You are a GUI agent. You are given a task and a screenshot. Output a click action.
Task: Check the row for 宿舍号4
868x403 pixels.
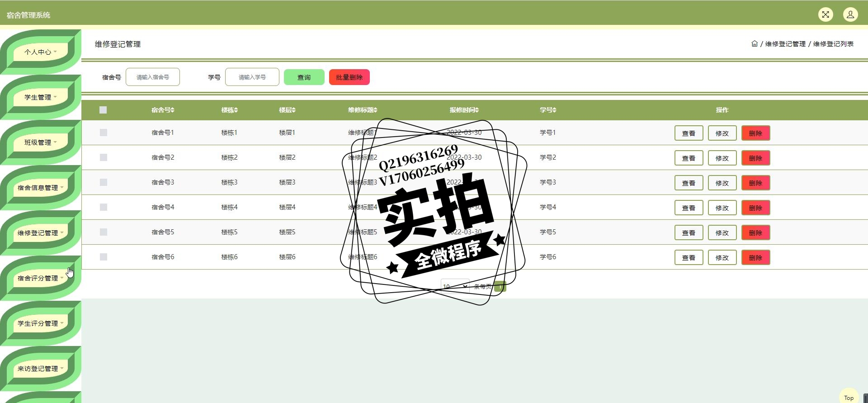click(104, 207)
